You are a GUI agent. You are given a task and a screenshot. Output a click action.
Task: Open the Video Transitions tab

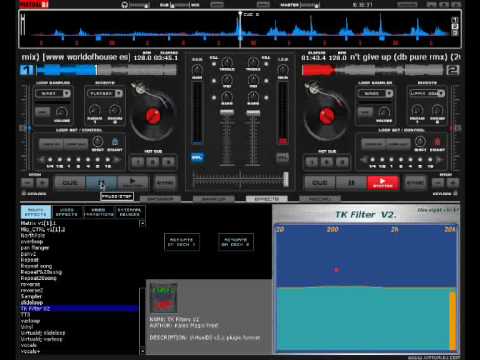point(98,212)
